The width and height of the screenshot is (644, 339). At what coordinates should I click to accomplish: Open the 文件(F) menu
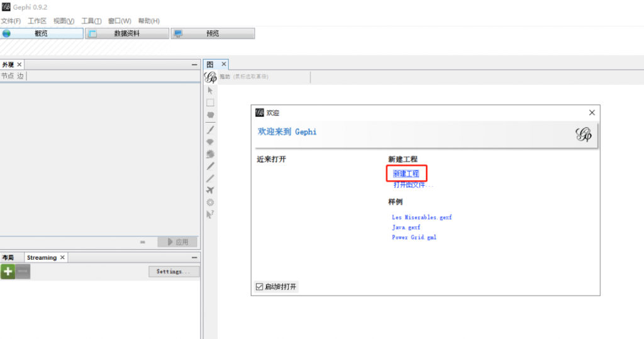click(x=11, y=21)
